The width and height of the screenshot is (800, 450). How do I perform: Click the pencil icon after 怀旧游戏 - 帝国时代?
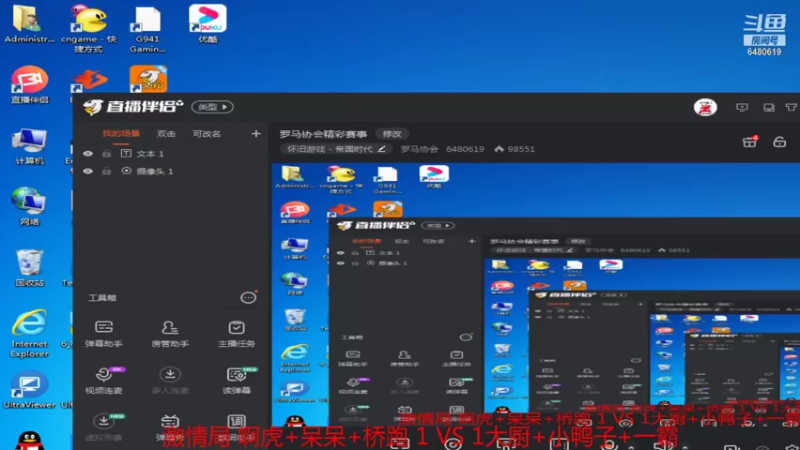click(x=381, y=149)
